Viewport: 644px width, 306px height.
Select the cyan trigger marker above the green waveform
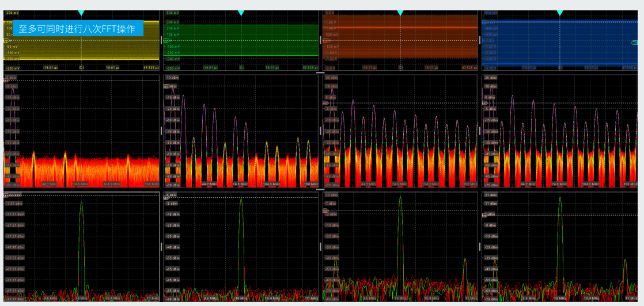(241, 13)
